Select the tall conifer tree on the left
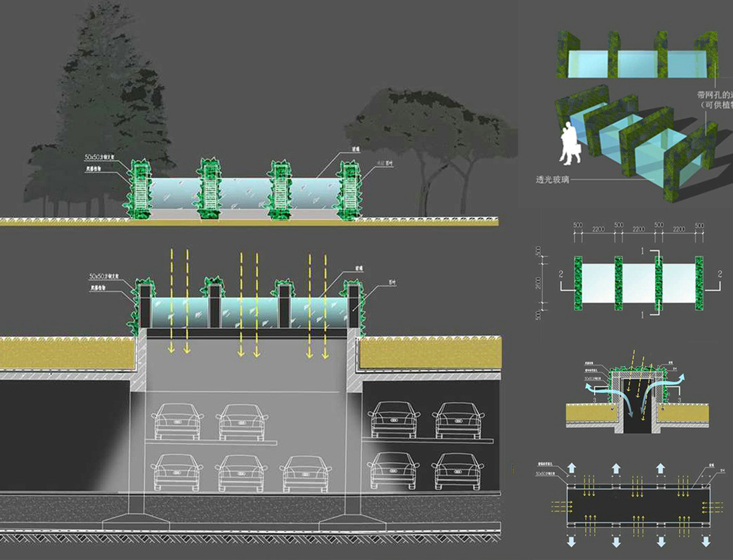The height and width of the screenshot is (560, 733). pos(100,113)
